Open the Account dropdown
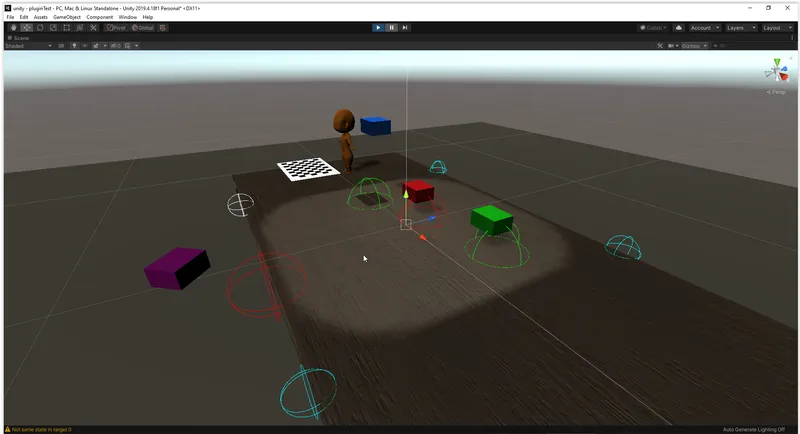800x434 pixels. click(x=705, y=28)
